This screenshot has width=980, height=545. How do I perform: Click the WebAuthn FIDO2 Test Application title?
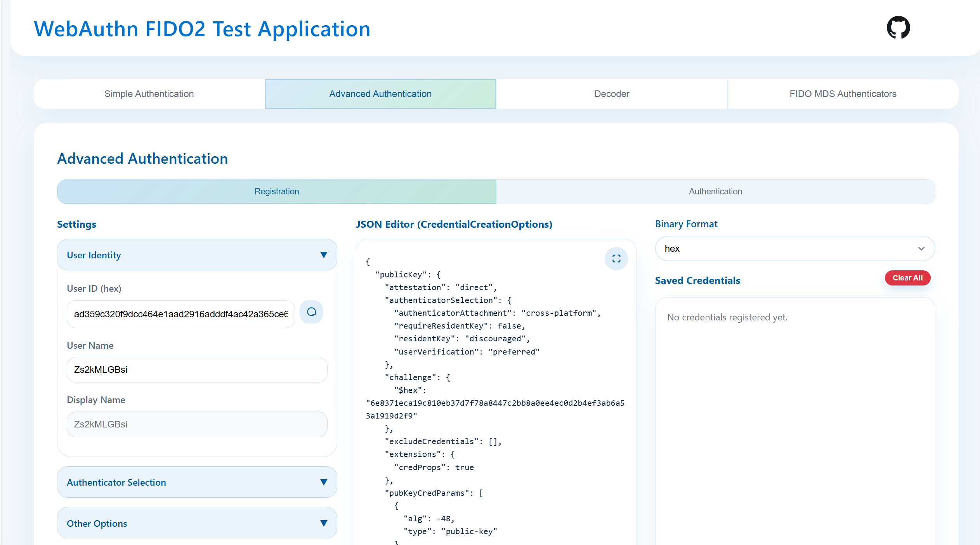point(202,29)
